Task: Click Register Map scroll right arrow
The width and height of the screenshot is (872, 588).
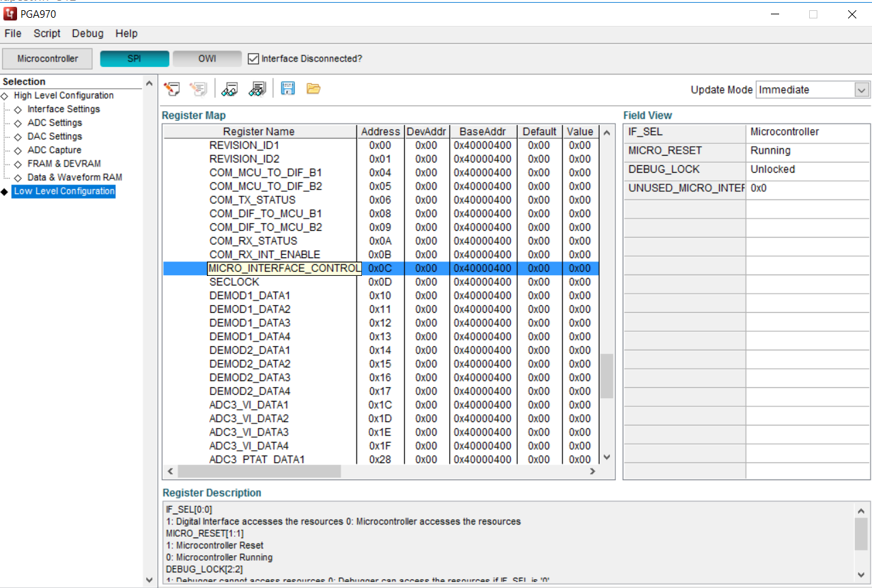Action: (x=592, y=471)
